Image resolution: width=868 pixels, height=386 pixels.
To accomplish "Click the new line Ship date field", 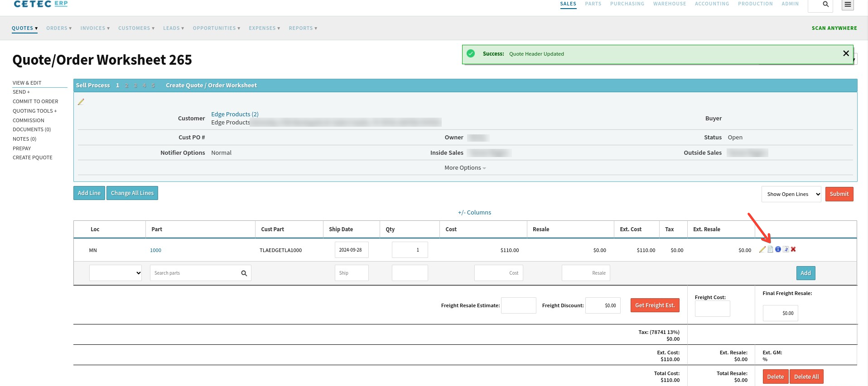I will click(x=352, y=273).
